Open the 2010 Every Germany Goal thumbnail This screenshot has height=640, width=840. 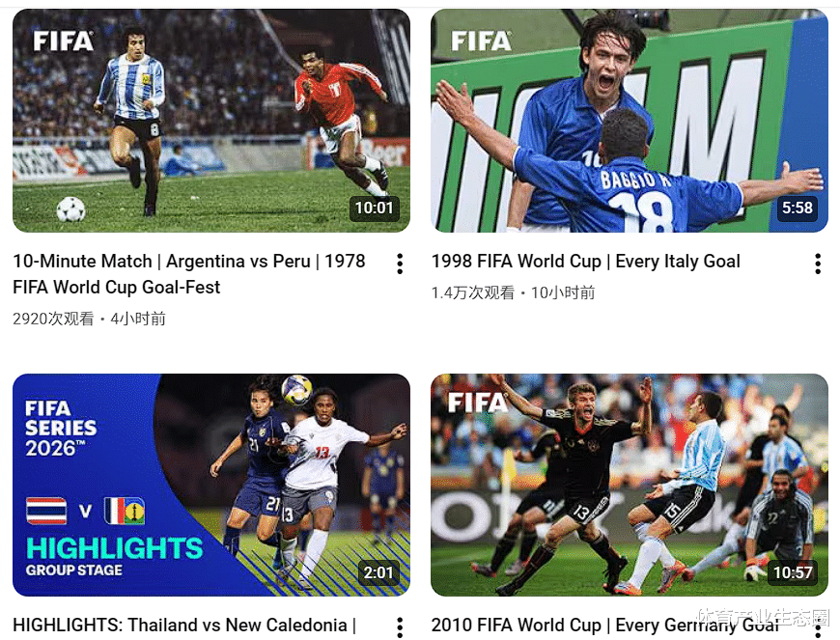pos(630,485)
